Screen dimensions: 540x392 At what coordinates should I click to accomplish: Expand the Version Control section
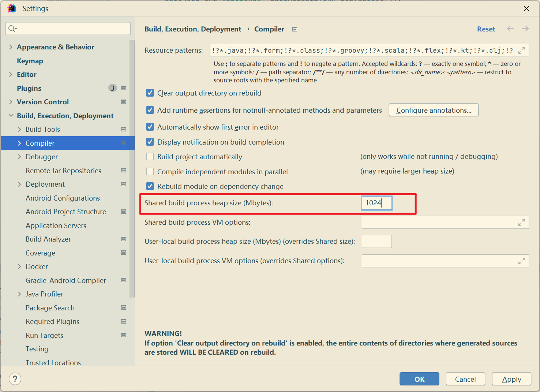11,102
